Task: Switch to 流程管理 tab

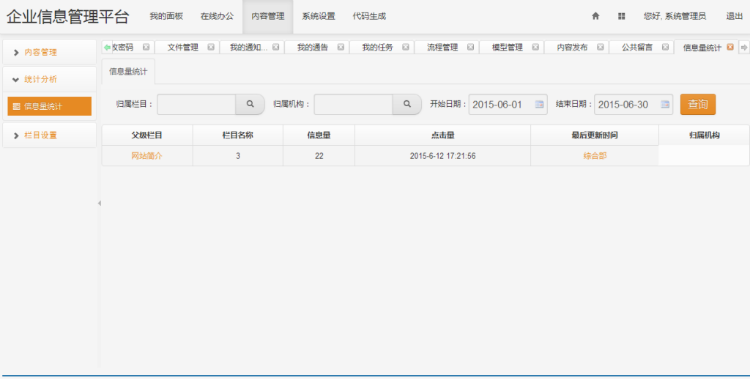Action: tap(442, 47)
